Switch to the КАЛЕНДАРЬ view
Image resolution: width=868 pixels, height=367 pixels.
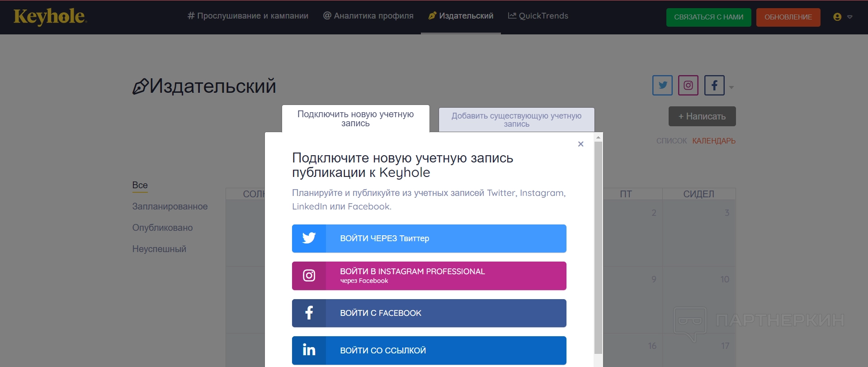[x=714, y=141]
